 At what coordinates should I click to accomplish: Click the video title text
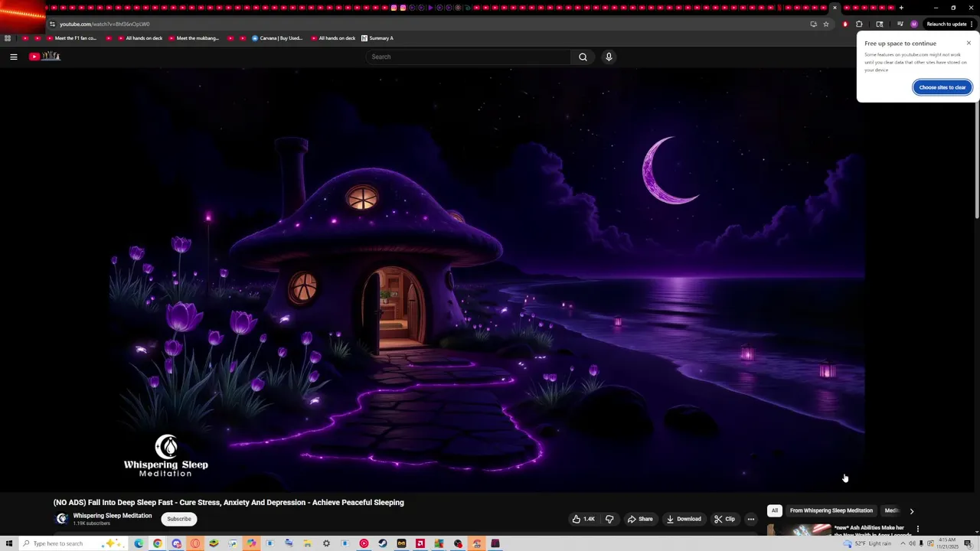[228, 503]
